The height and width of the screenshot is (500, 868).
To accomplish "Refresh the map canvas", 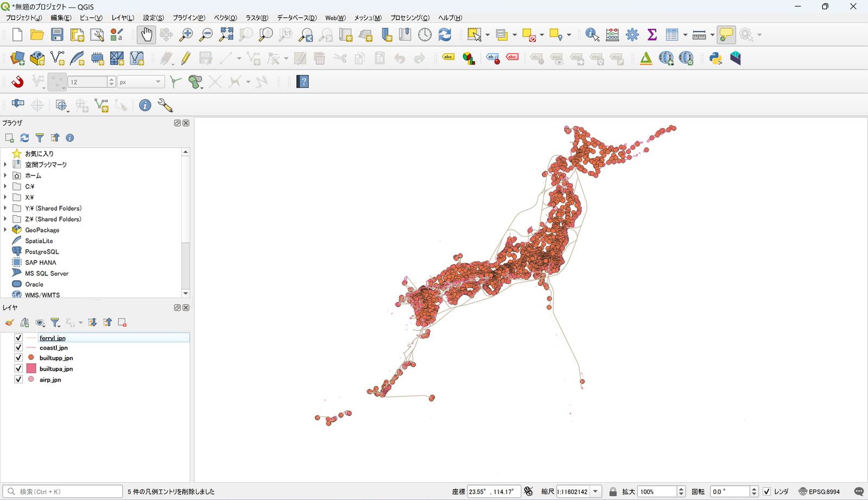I will pos(445,35).
